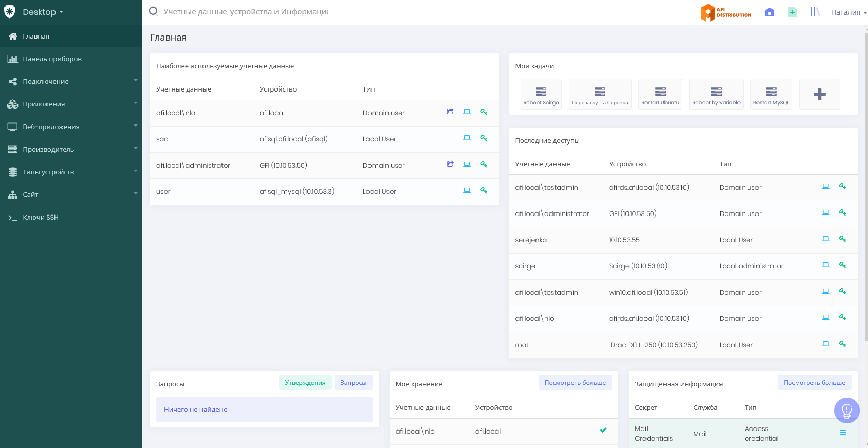Click the green key icon for user

(484, 190)
